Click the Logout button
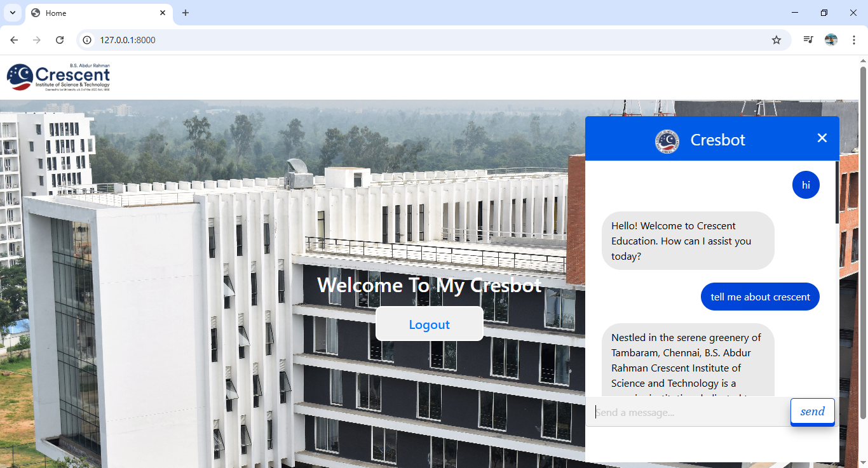868x468 pixels. pos(429,324)
